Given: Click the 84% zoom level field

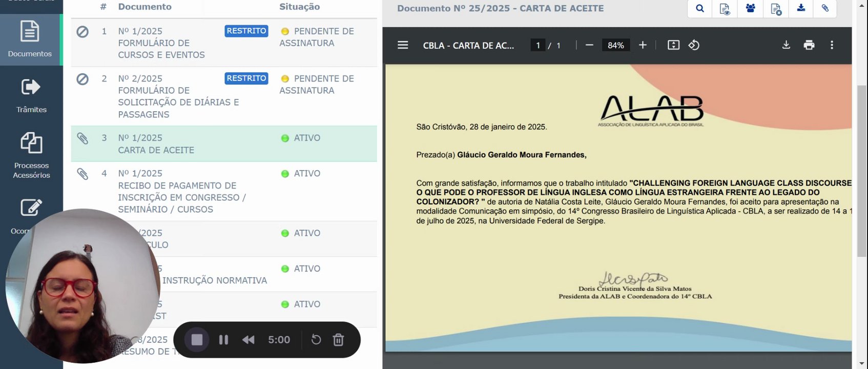Looking at the screenshot, I should pos(615,45).
